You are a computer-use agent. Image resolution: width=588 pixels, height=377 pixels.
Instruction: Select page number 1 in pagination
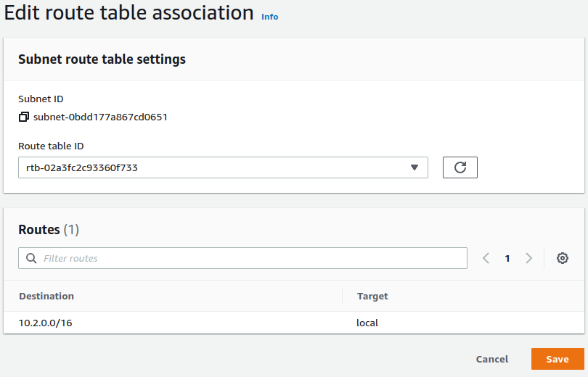coord(507,258)
